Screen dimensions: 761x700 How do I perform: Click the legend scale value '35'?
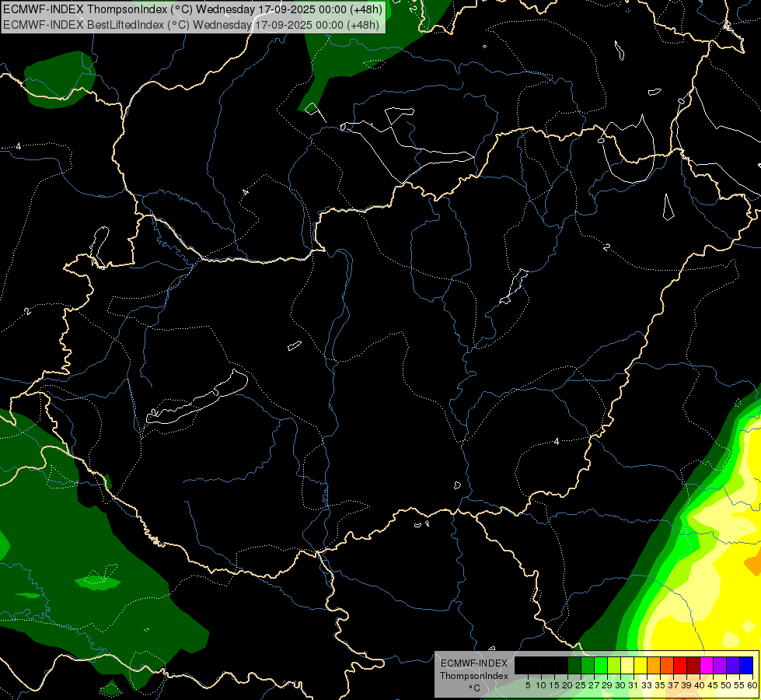(660, 685)
